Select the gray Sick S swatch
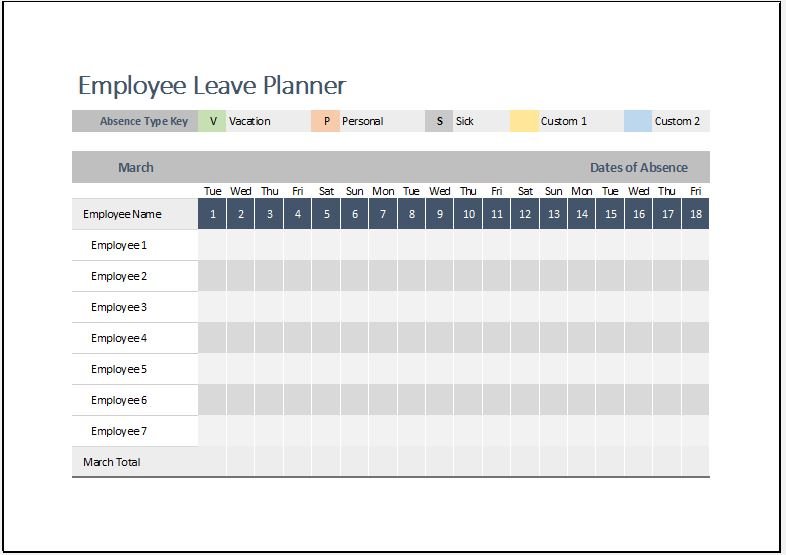 pyautogui.click(x=439, y=121)
